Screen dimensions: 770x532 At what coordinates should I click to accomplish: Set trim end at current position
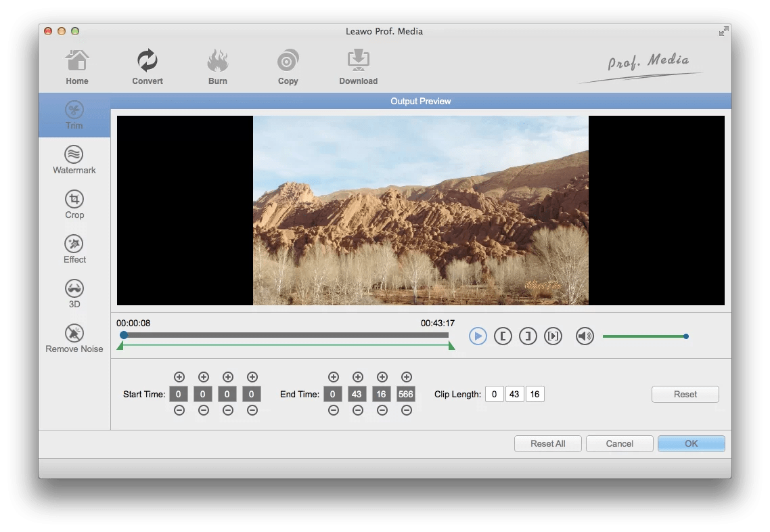point(528,336)
